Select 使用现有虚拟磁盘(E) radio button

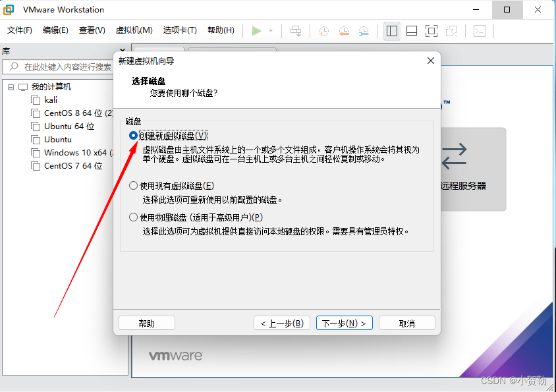tap(133, 186)
